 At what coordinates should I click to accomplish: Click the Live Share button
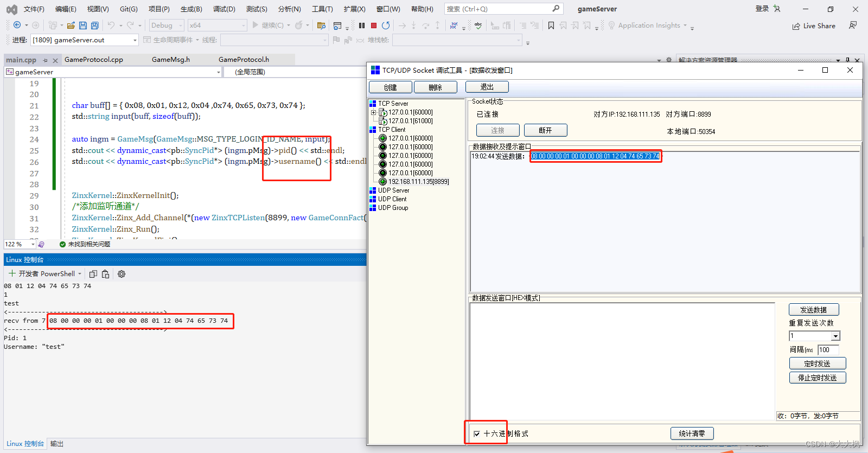click(814, 25)
